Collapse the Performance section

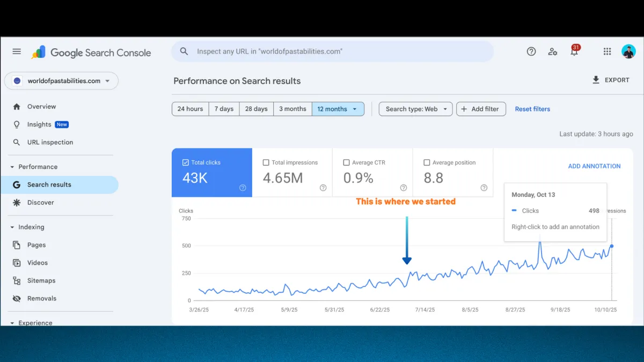pyautogui.click(x=12, y=167)
